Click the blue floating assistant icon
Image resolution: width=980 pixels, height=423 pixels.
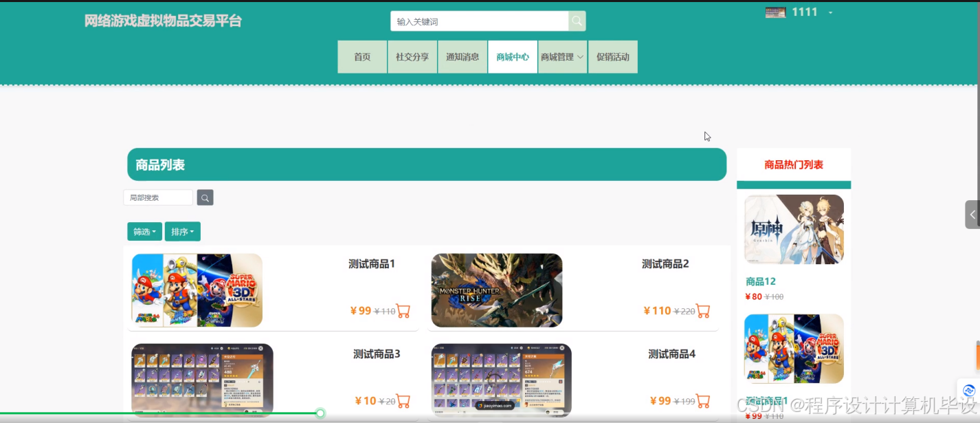point(969,391)
